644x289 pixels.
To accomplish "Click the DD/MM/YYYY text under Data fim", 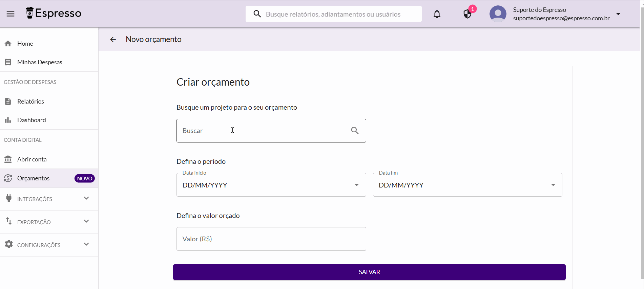I will point(401,185).
